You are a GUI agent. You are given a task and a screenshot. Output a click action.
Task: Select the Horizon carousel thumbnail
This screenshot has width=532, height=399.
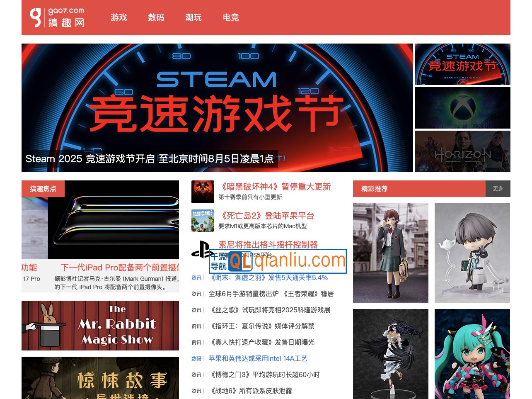click(462, 151)
